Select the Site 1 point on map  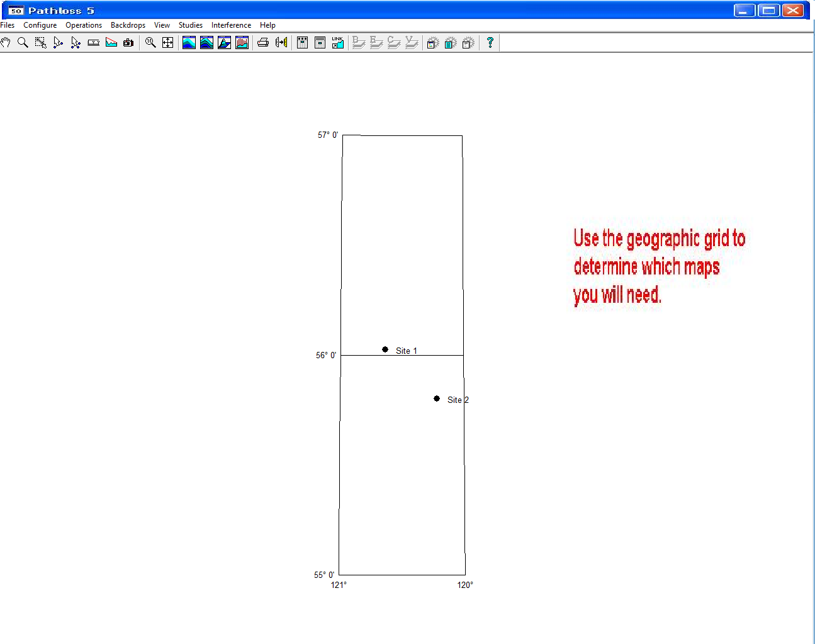[x=385, y=349]
